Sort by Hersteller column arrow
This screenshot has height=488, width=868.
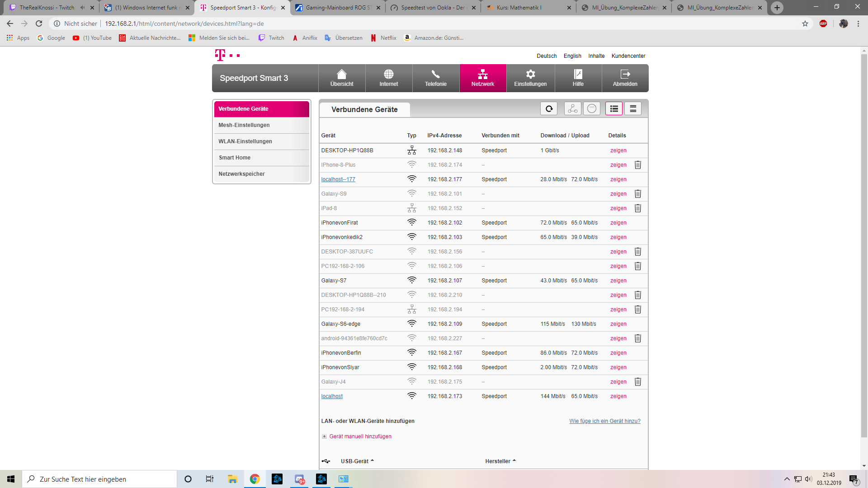point(514,461)
